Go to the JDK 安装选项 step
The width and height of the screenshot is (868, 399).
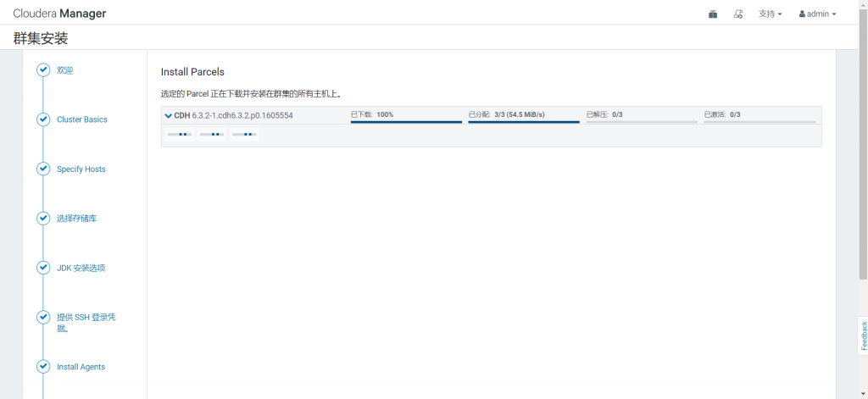[x=81, y=268]
